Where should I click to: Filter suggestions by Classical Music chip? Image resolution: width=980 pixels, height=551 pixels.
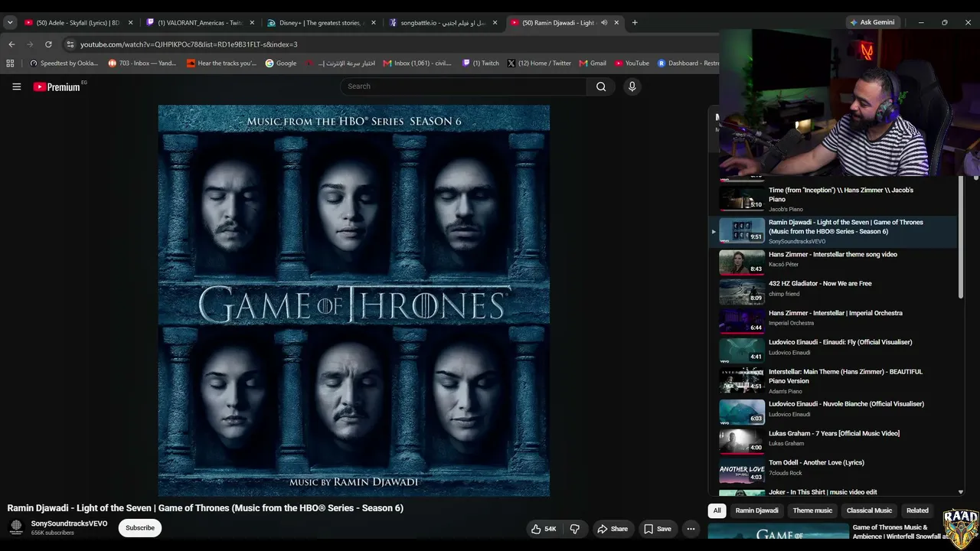point(869,510)
